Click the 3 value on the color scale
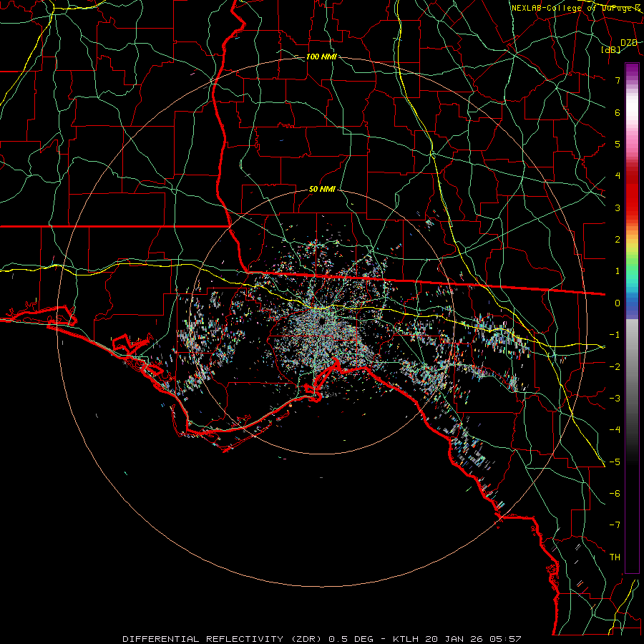Viewport: 644px width, 644px height. point(618,208)
